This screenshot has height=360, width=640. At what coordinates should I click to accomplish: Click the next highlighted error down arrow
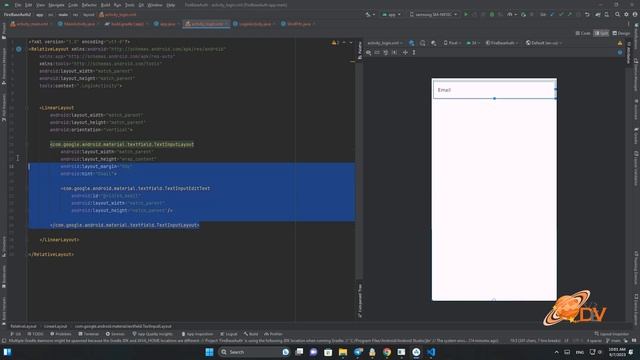click(x=351, y=42)
